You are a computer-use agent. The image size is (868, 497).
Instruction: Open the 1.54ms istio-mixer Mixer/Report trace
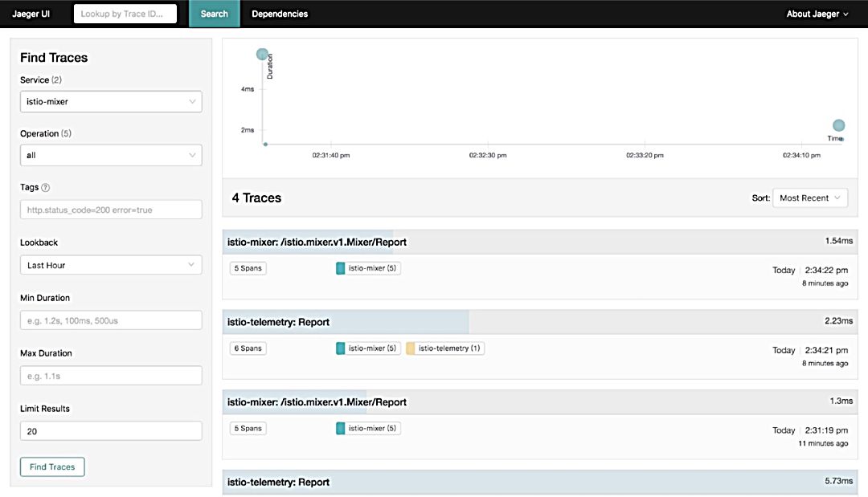540,242
